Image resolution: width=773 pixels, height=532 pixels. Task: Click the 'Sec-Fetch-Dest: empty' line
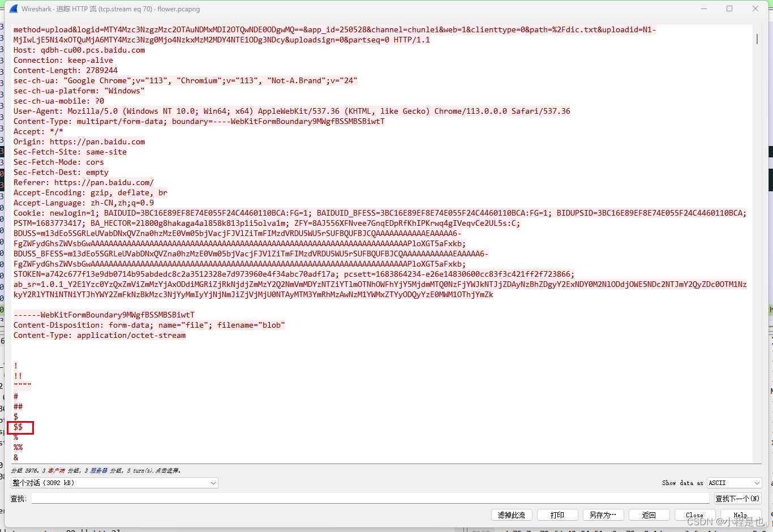[x=61, y=172]
